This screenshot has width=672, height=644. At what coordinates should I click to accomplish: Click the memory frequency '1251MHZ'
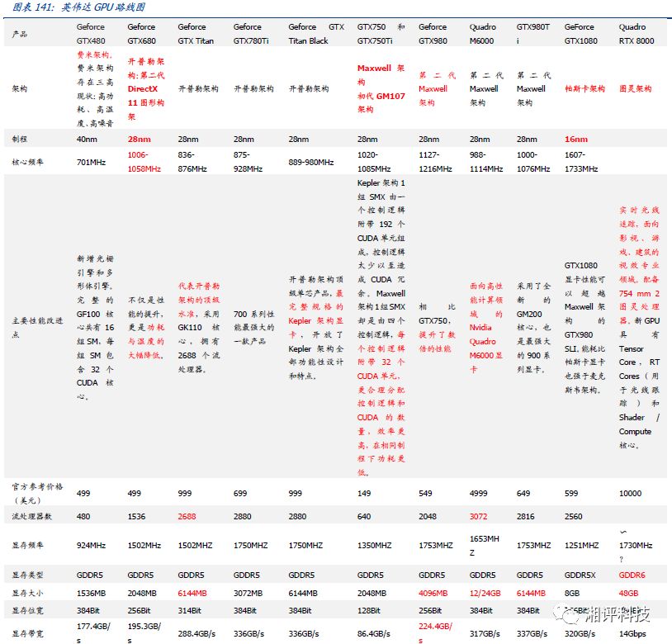581,546
